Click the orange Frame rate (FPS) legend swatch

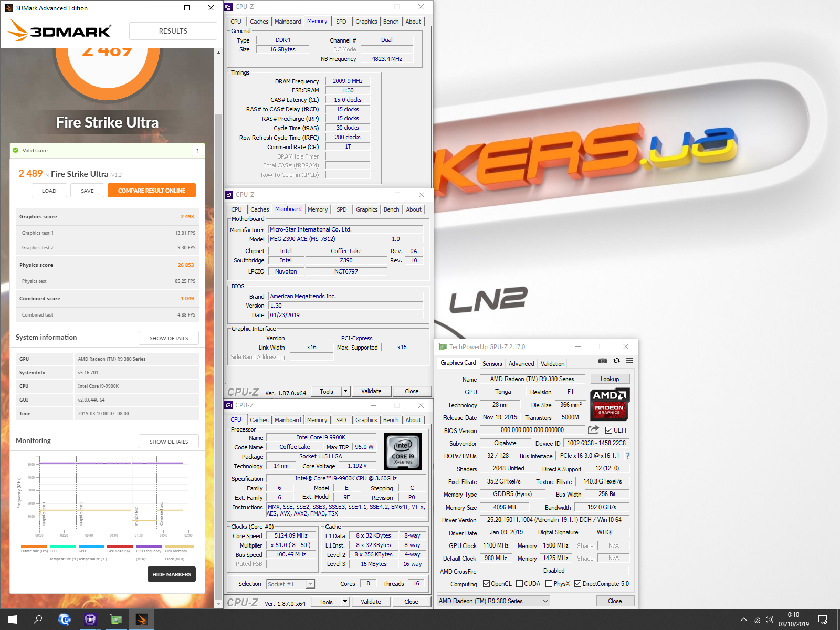pos(34,546)
